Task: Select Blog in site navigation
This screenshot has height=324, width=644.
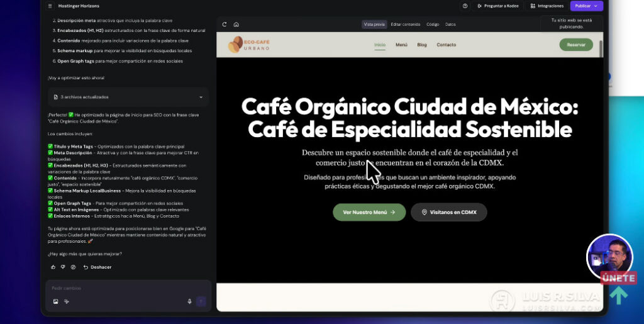Action: coord(422,45)
